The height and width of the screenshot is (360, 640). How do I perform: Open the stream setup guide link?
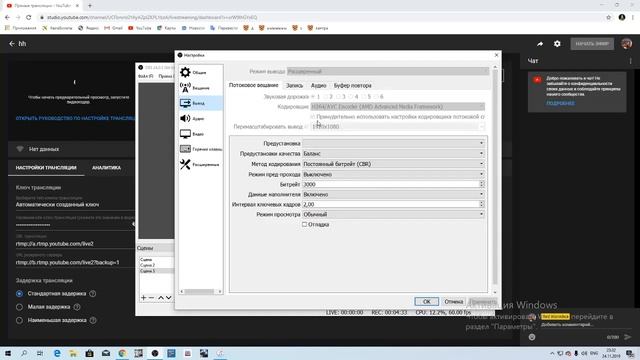[75, 118]
